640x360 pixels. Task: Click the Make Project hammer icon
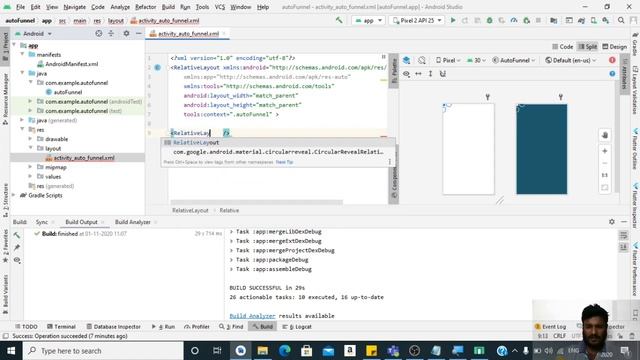pos(339,20)
